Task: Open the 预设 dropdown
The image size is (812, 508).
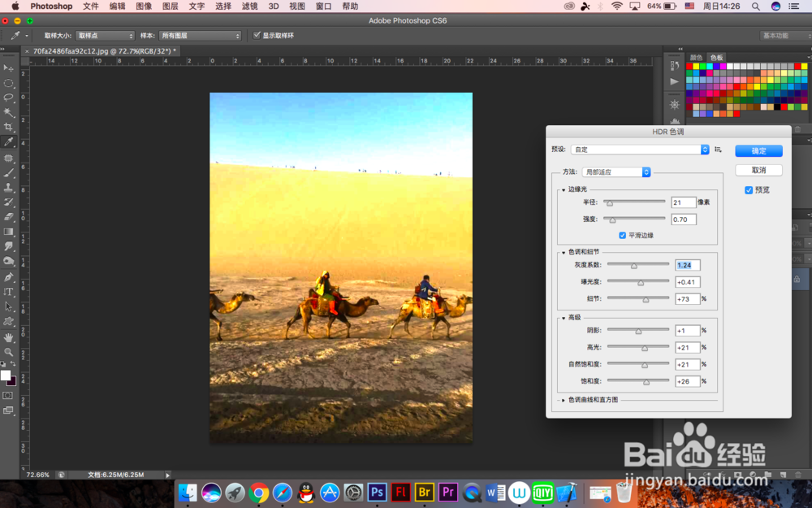Action: 640,150
